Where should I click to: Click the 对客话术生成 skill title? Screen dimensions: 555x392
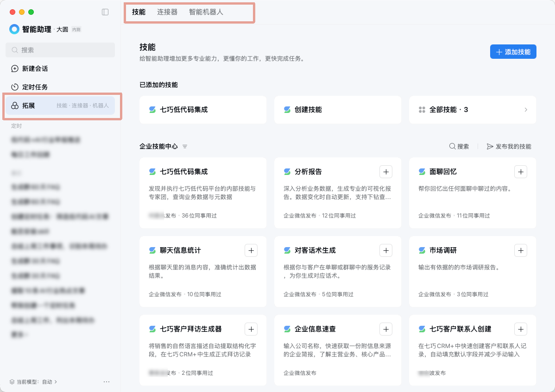(315, 250)
